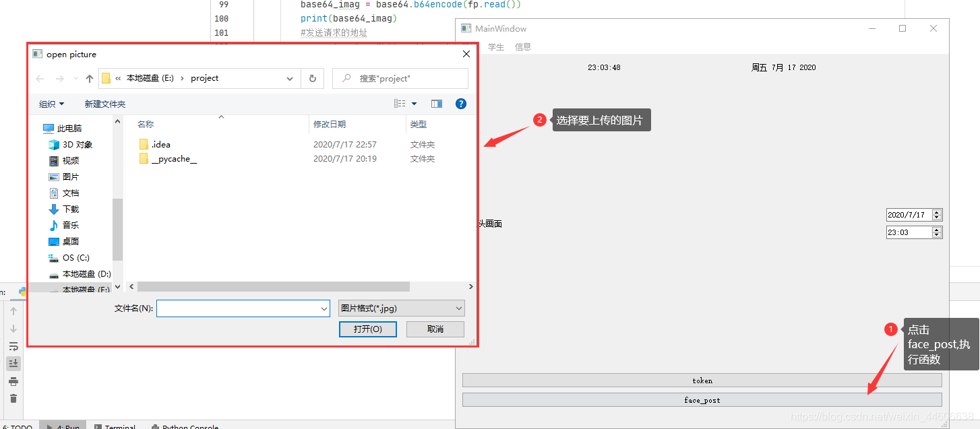Click file list horizontal scroll left arrow
This screenshot has width=980, height=429.
(131, 286)
